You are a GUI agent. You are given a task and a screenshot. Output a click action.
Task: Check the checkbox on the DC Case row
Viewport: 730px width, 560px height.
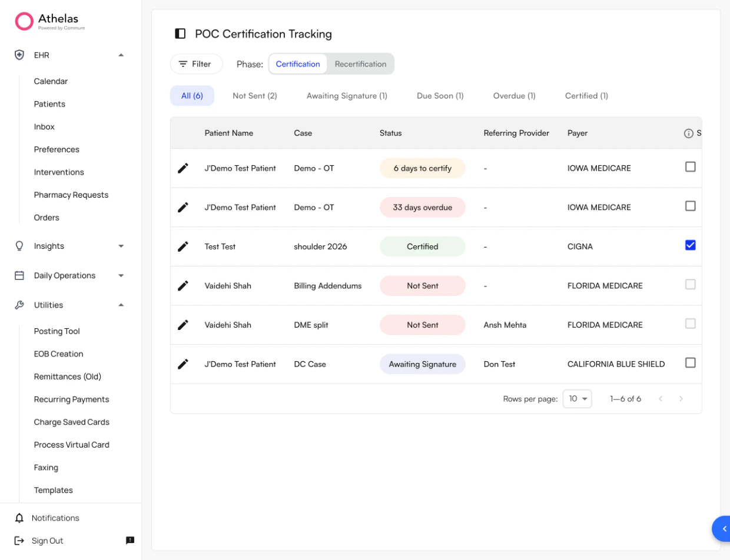coord(691,363)
